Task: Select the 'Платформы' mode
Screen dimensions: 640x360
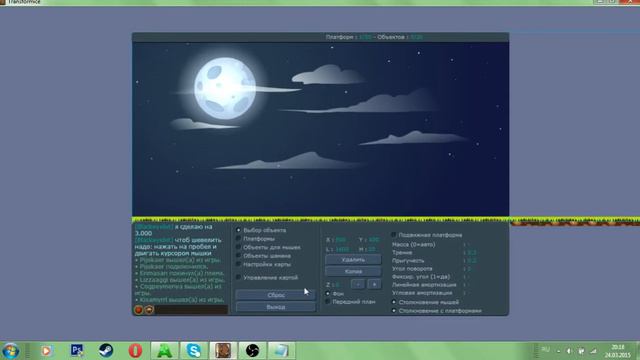Action: tap(256, 239)
